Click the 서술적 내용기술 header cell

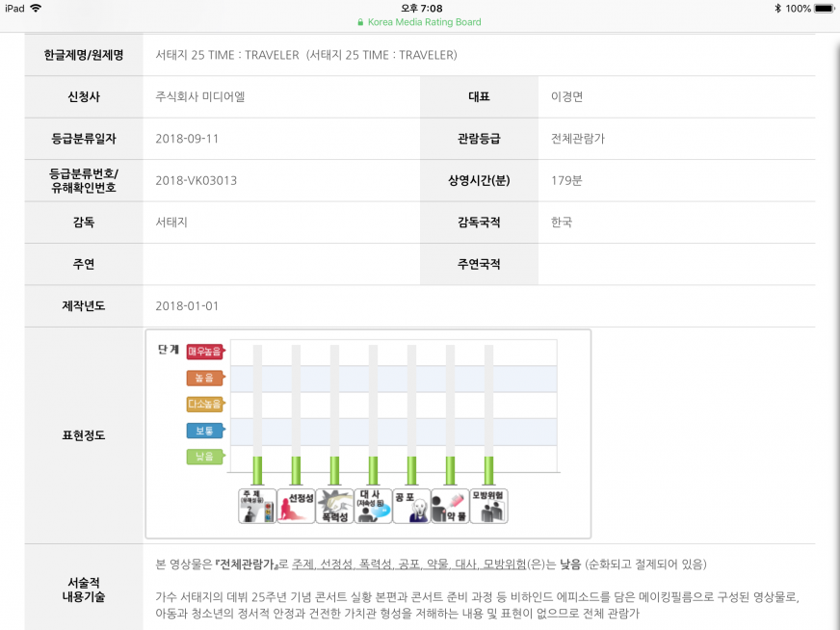click(84, 590)
